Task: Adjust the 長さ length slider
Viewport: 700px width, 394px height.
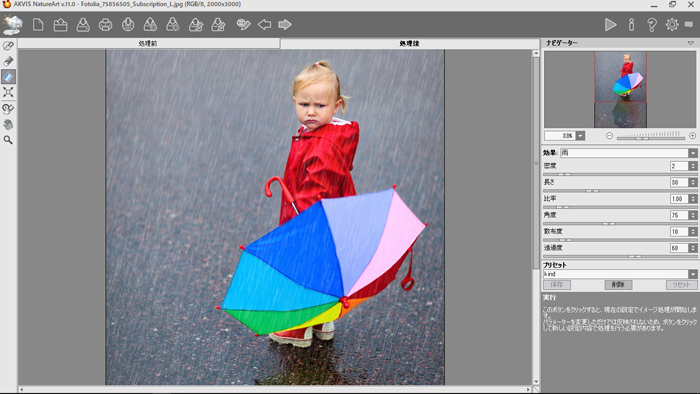Action: (x=621, y=191)
